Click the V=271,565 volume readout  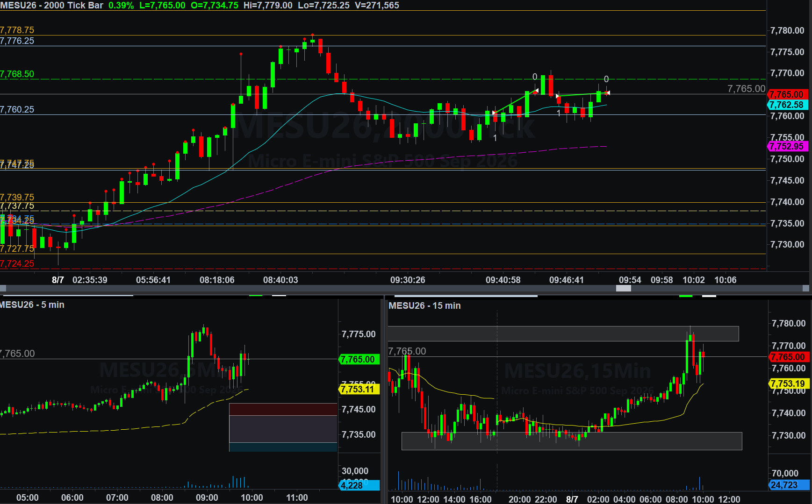[377, 5]
